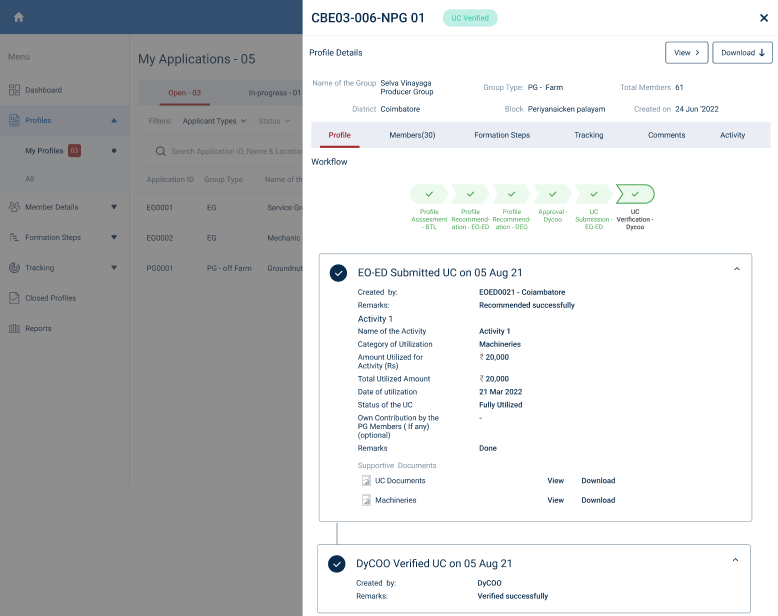
Task: Click EO-ED Submitted UC check circle
Action: [338, 273]
